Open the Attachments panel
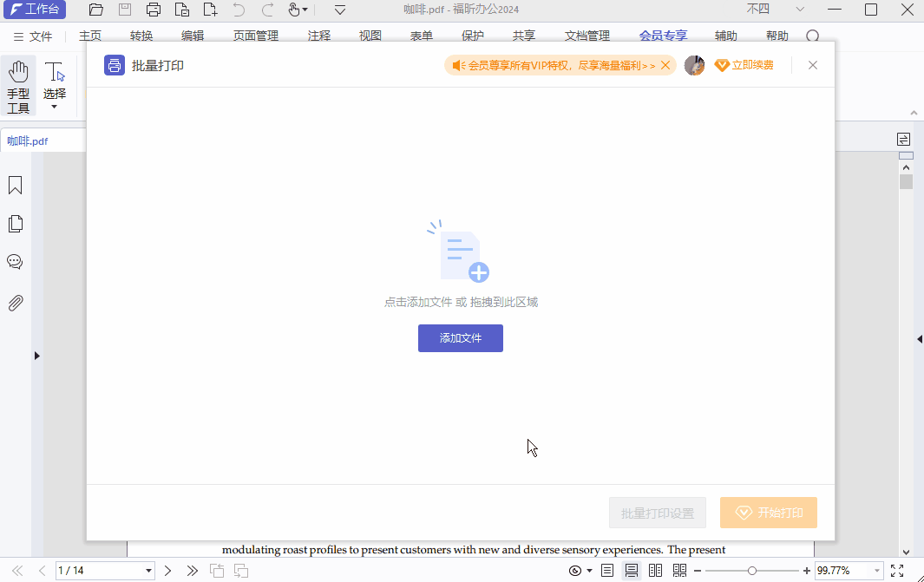924x582 pixels. click(x=16, y=302)
